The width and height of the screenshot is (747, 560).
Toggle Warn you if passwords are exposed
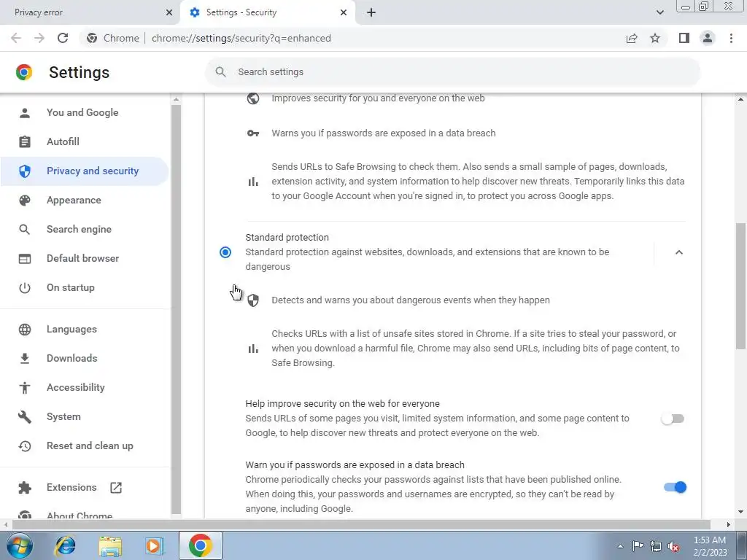click(675, 487)
